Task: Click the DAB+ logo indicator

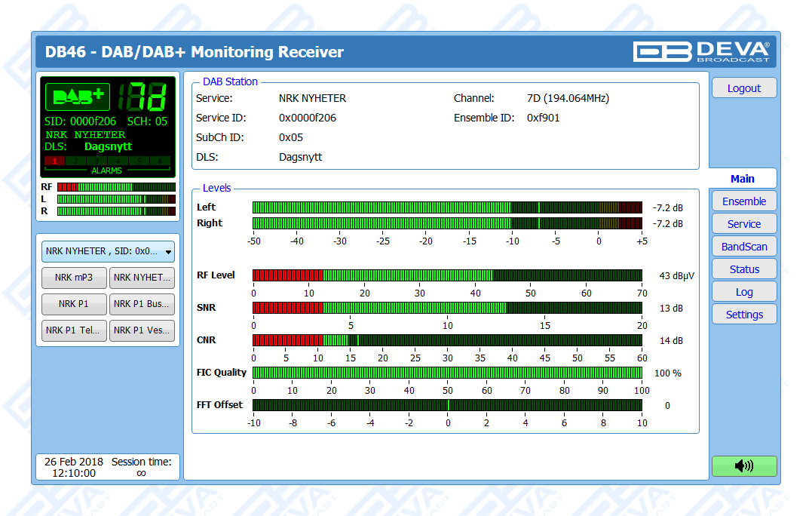Action: (x=78, y=97)
